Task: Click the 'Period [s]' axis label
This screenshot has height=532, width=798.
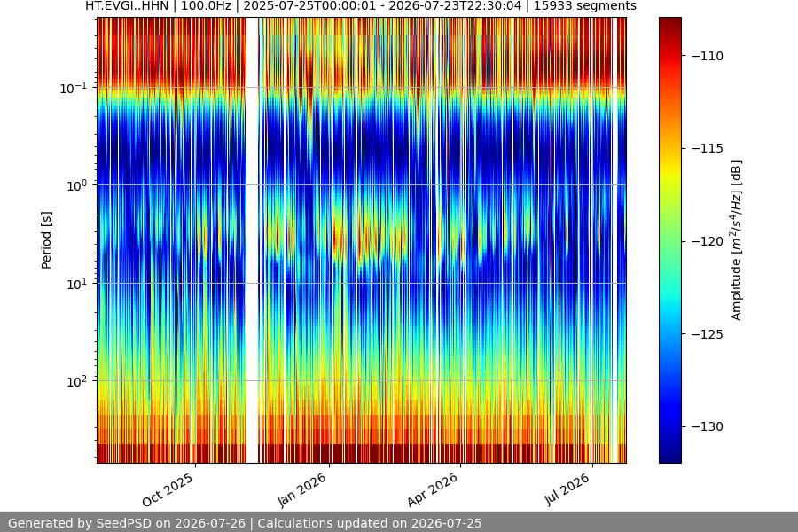Action: pos(46,240)
